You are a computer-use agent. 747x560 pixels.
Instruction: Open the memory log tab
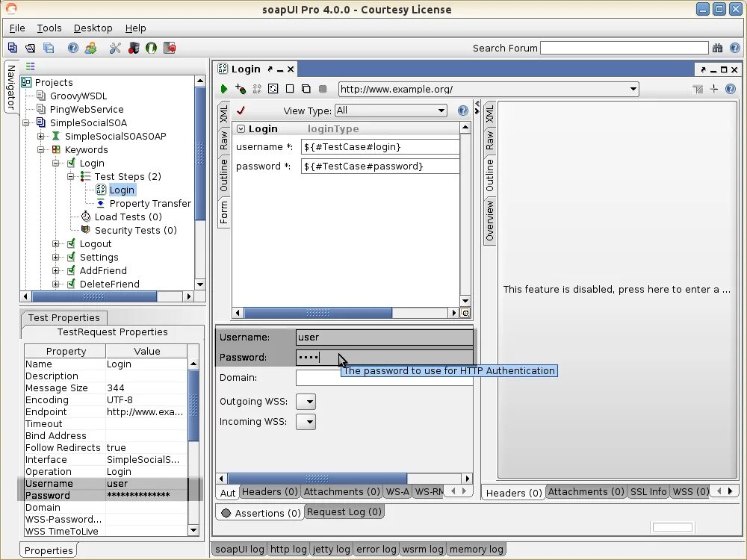click(x=476, y=549)
